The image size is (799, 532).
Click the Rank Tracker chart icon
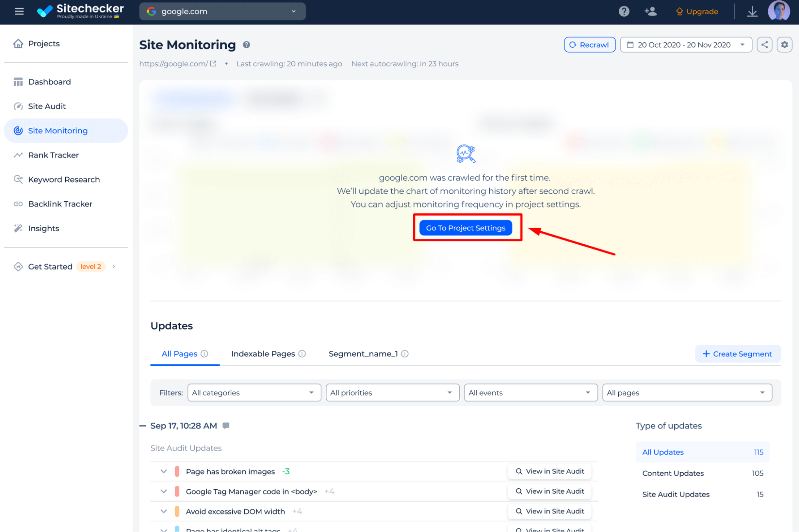[18, 155]
